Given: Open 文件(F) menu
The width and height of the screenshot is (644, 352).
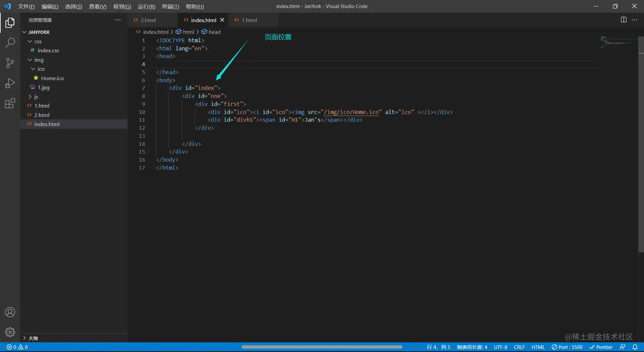Looking at the screenshot, I should click(26, 6).
